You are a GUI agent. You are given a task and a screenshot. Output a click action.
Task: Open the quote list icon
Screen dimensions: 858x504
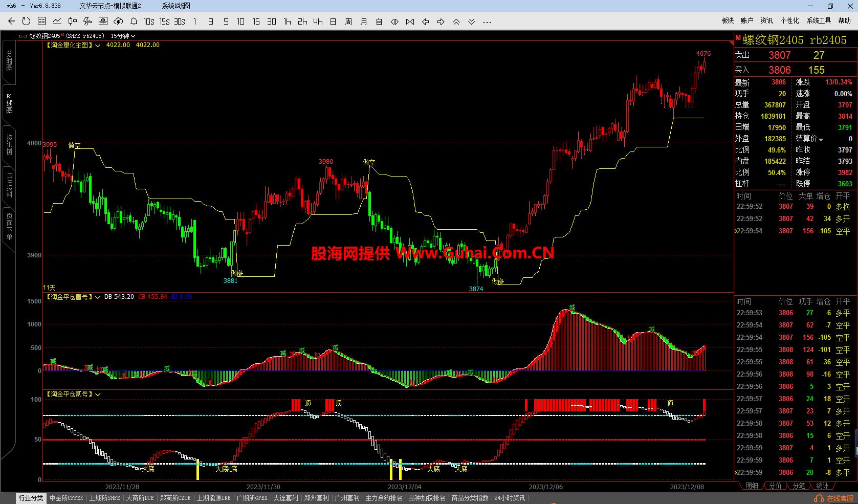tap(41, 21)
